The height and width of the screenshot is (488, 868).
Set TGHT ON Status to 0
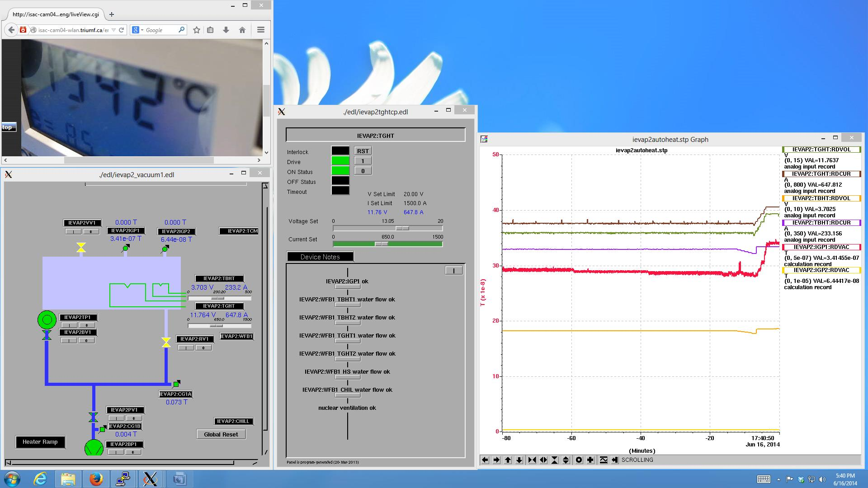363,171
